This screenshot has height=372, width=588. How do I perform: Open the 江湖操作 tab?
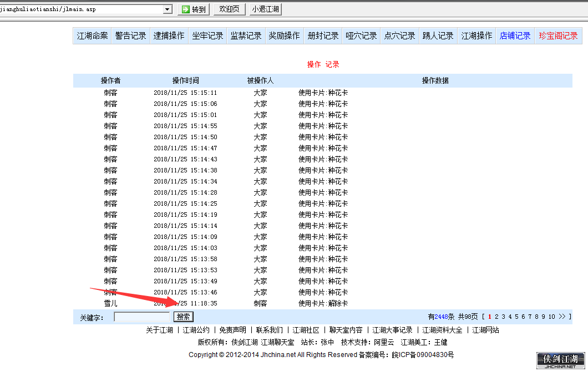[x=477, y=36]
